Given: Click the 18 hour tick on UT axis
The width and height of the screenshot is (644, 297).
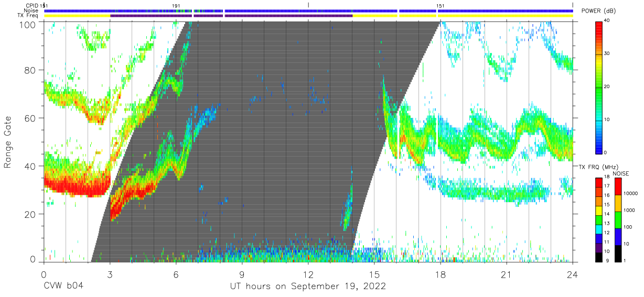Looking at the screenshot, I should point(441,274).
